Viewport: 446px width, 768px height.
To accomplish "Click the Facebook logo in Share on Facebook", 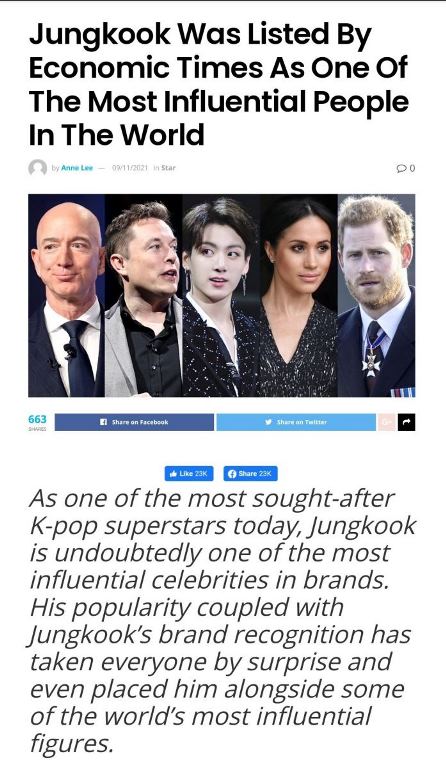I will point(103,422).
